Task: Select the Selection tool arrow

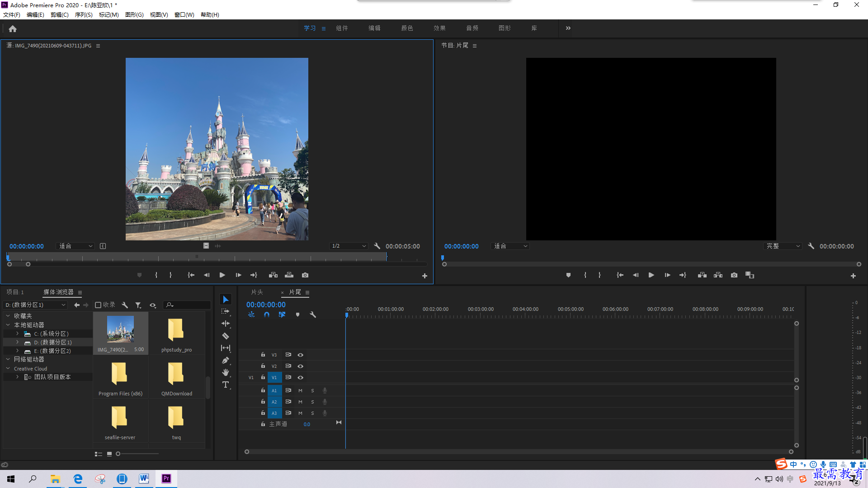Action: click(x=226, y=300)
